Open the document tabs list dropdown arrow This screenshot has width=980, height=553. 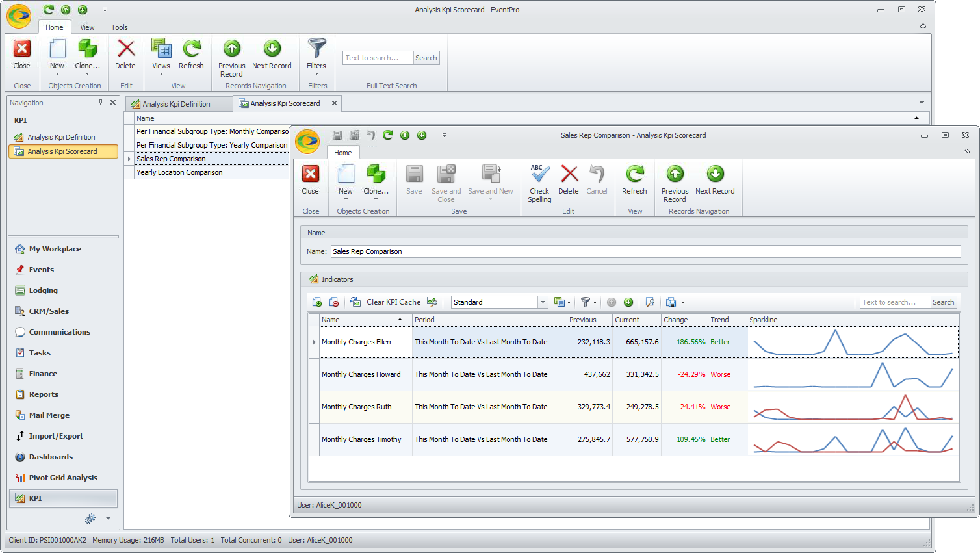point(922,103)
